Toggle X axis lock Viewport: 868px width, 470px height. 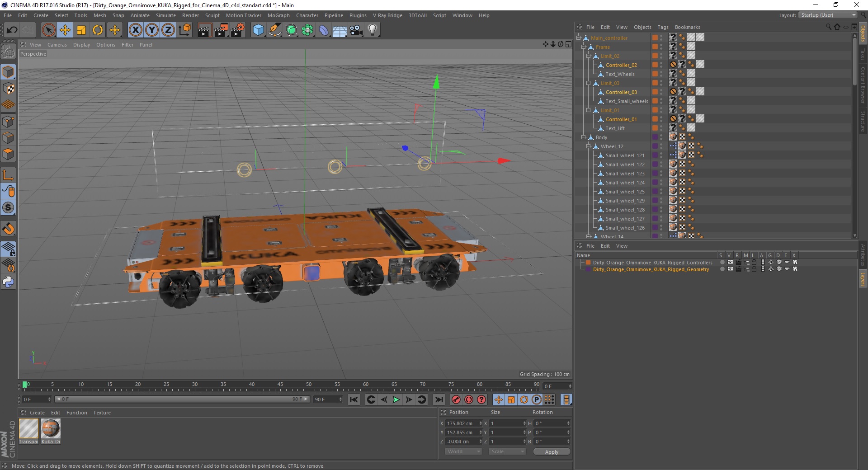135,30
